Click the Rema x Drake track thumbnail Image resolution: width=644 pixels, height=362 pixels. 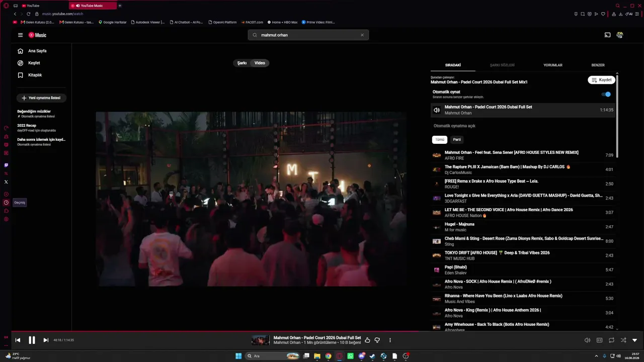437,184
